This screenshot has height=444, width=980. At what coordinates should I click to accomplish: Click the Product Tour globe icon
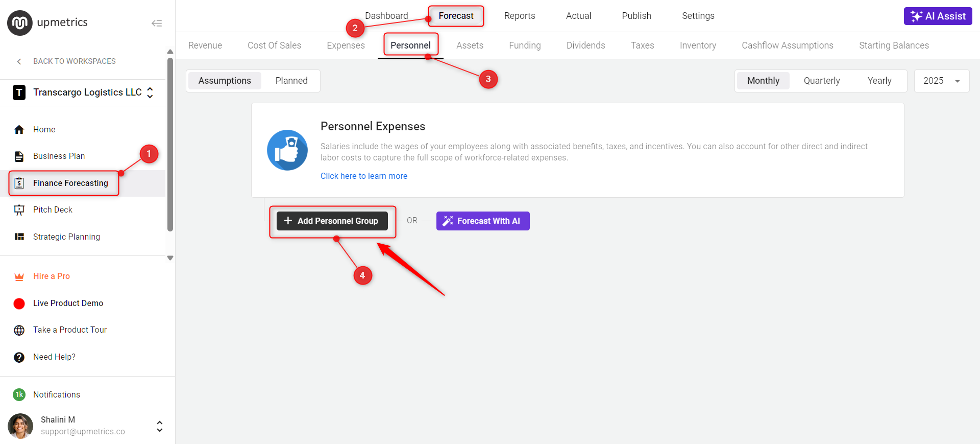[x=19, y=330]
